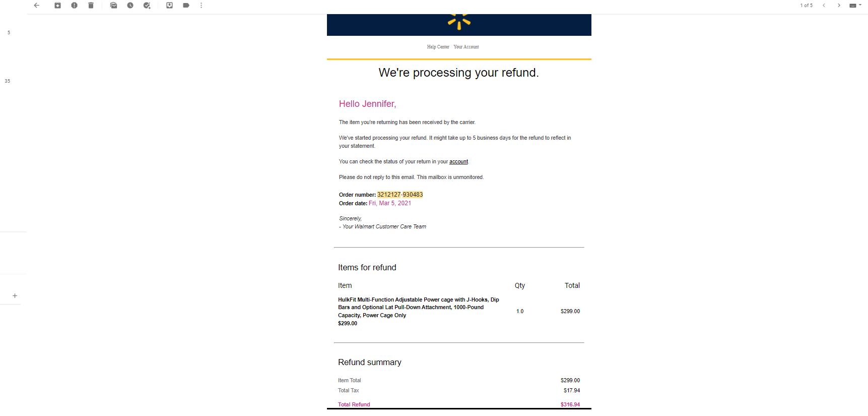Click the plus button in left sidebar
Viewport: 868px width, 416px height.
(15, 296)
